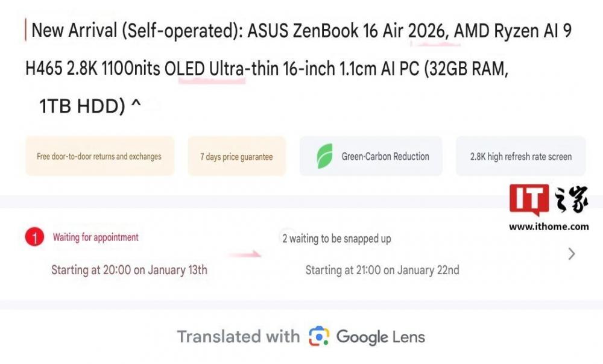The width and height of the screenshot is (603, 364).
Task: Click the Waiting for appointment step
Action: (95, 237)
